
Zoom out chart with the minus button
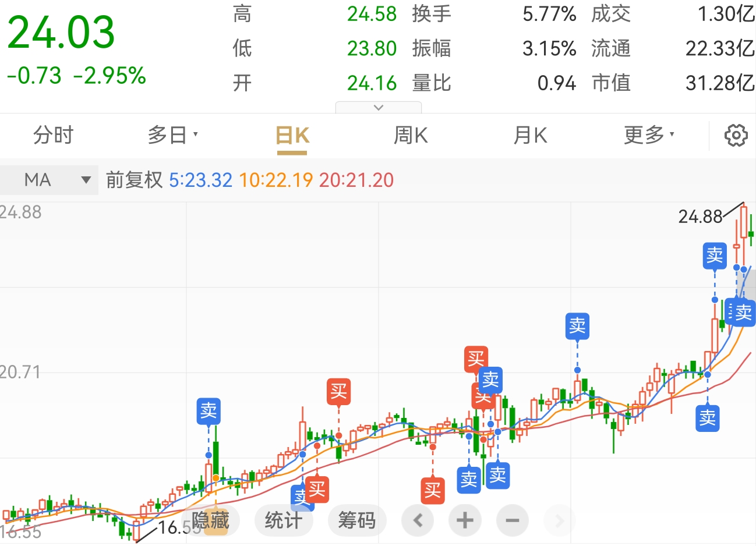pyautogui.click(x=513, y=520)
